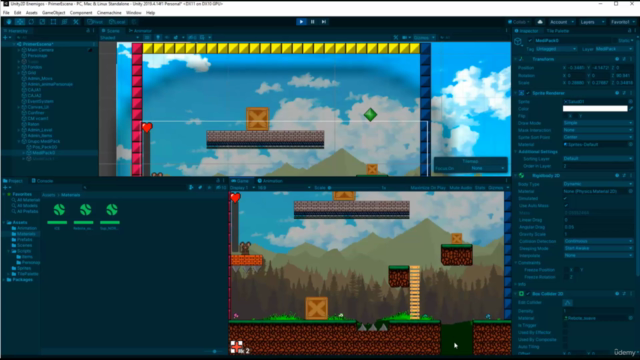Toggle scene lighting bulb icon
This screenshot has width=640, height=360.
158,37
